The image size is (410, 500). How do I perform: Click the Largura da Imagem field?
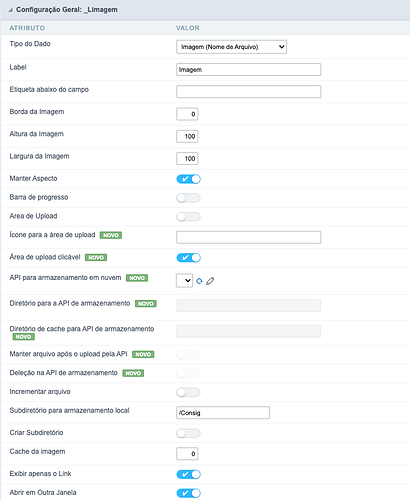(x=187, y=158)
